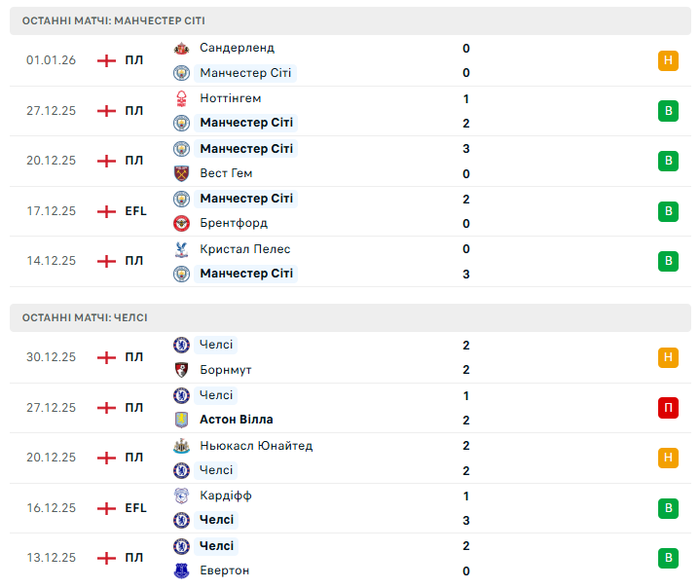
Task: Click the ПЛ league label on the 14.12.25 row
Action: [x=134, y=261]
